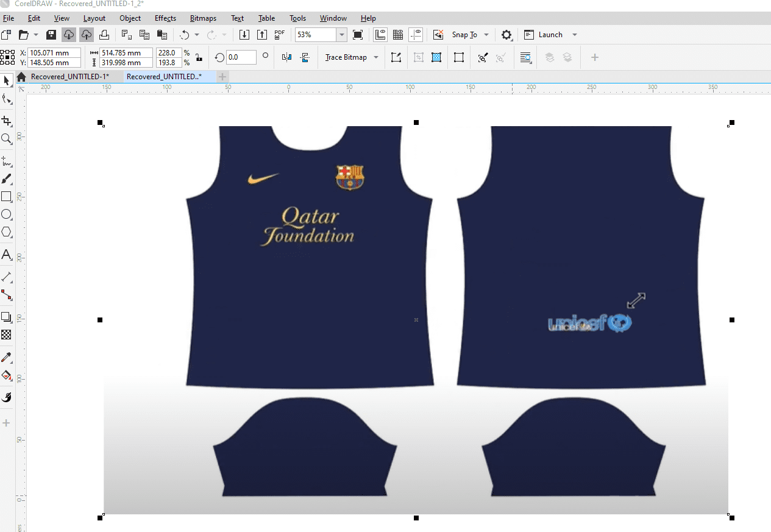Image resolution: width=771 pixels, height=532 pixels.
Task: Click the Copy icon
Action: click(x=144, y=35)
